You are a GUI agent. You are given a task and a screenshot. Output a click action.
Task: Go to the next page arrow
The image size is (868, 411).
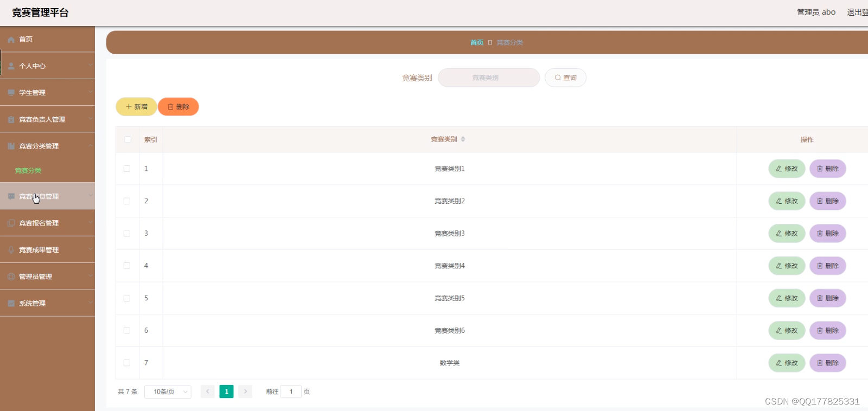click(x=245, y=391)
